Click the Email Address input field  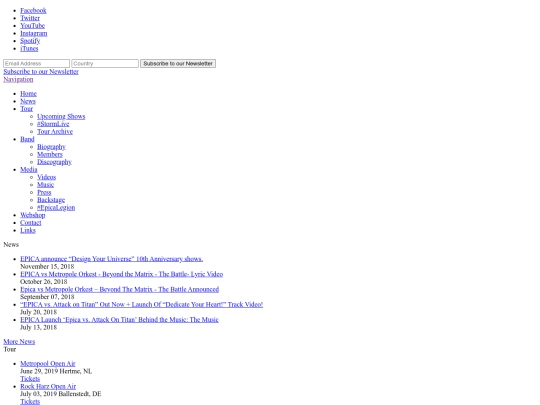pos(37,63)
